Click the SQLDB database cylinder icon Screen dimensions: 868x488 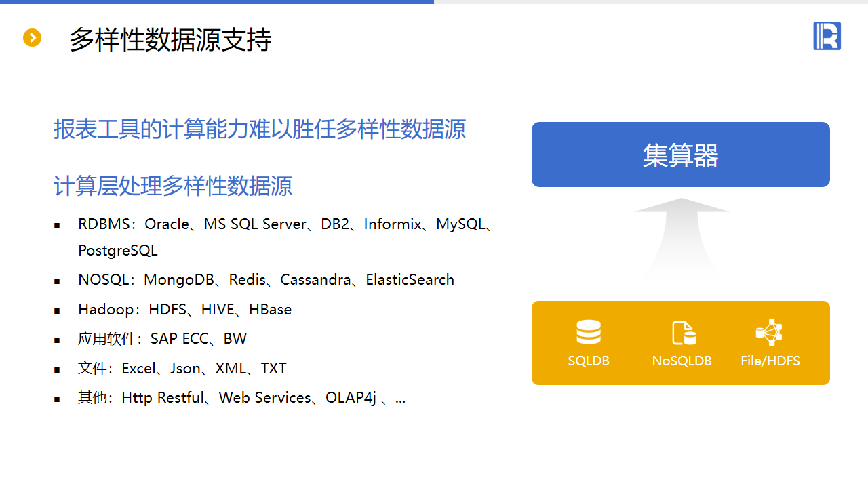point(589,332)
